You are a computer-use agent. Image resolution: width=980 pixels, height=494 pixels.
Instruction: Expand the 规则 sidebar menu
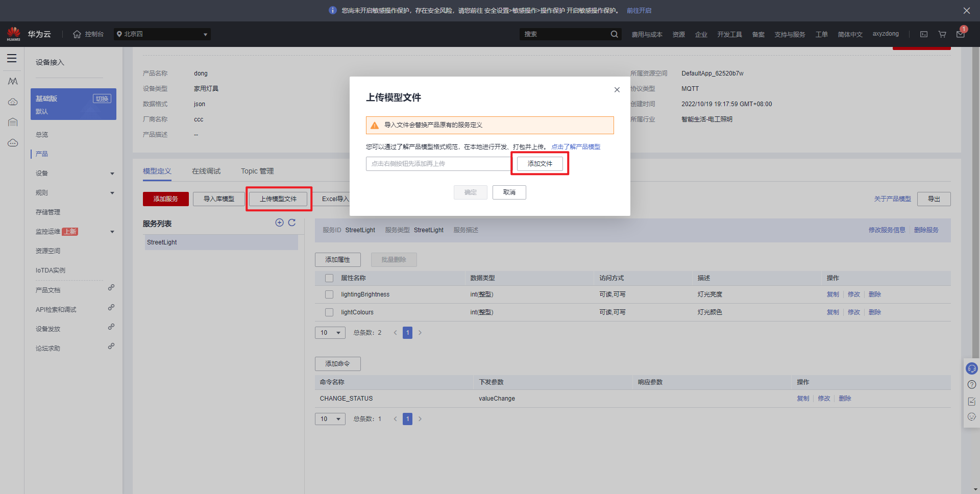click(112, 193)
